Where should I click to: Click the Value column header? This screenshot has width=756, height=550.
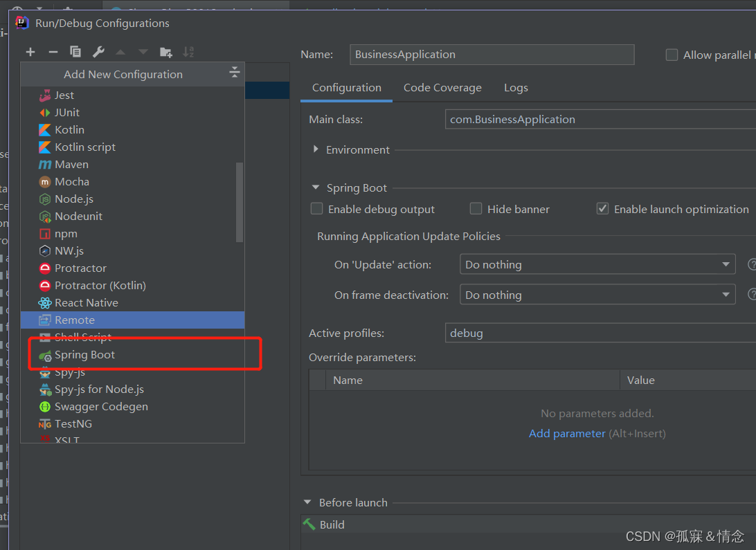pos(688,381)
